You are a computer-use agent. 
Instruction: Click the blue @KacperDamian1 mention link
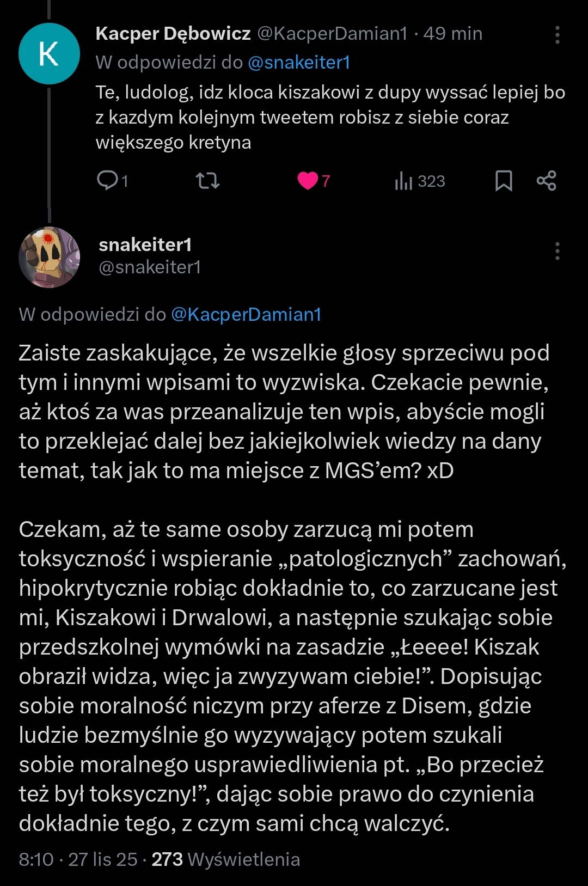click(246, 314)
